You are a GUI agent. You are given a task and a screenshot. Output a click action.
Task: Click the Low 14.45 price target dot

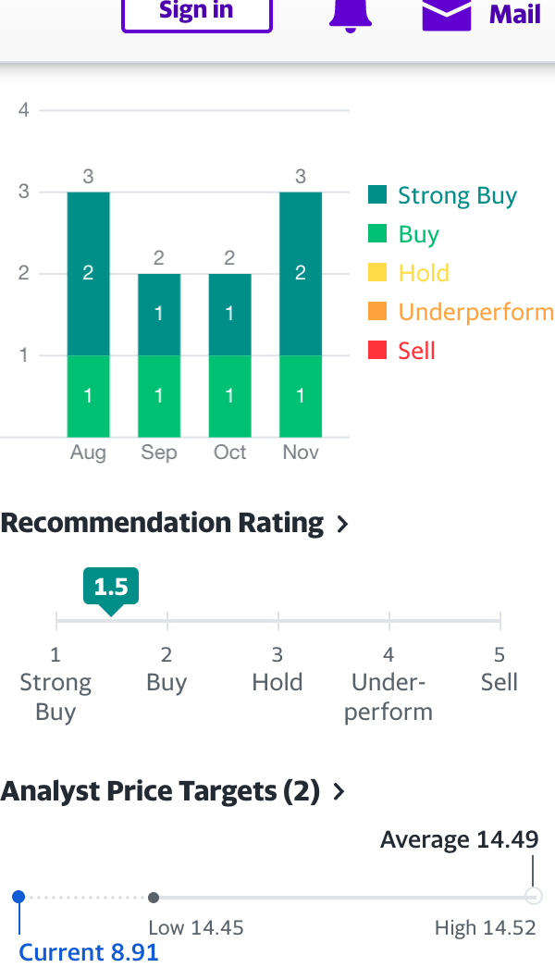tap(154, 897)
